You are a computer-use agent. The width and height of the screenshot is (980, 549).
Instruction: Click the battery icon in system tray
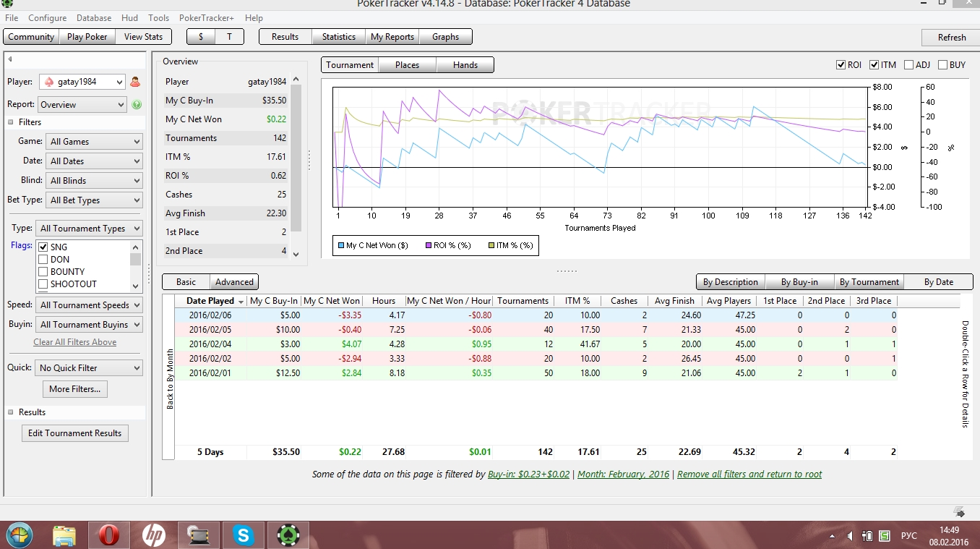pyautogui.click(x=867, y=536)
